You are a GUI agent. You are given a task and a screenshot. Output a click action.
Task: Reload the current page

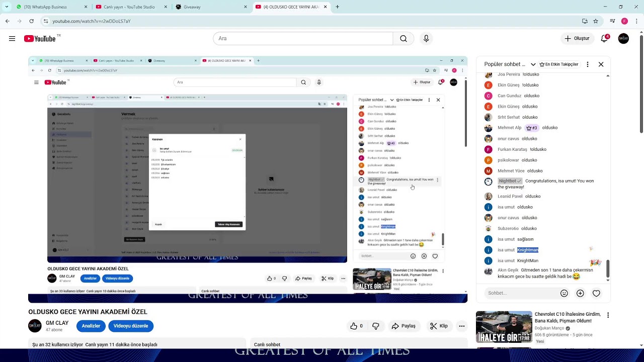[x=31, y=21]
